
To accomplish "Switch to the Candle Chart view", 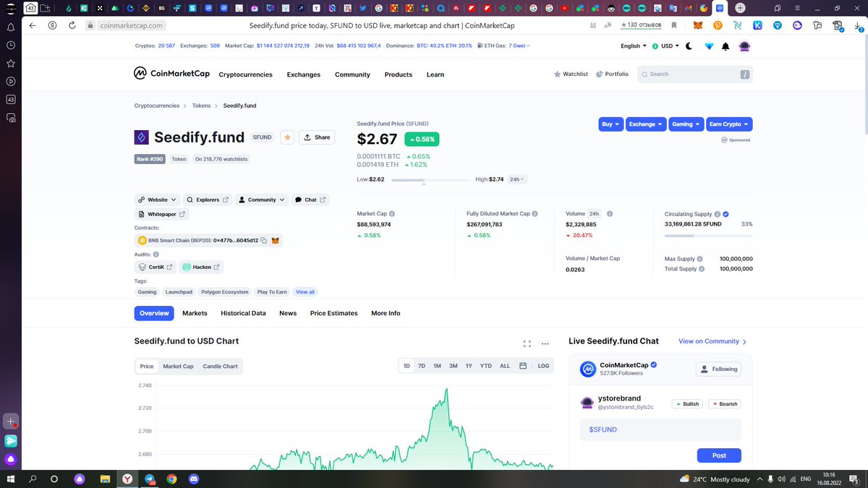I will point(220,367).
